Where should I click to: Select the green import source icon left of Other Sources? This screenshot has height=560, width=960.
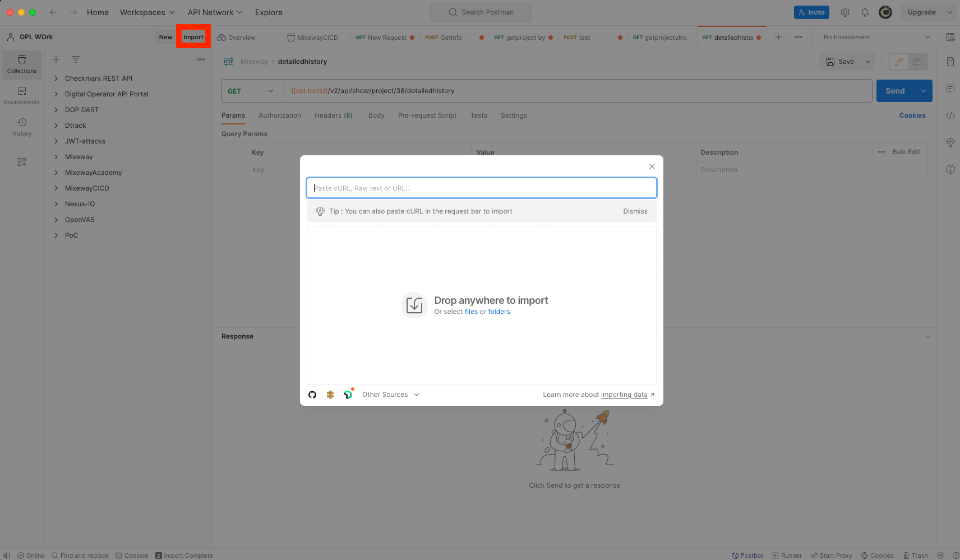(348, 394)
